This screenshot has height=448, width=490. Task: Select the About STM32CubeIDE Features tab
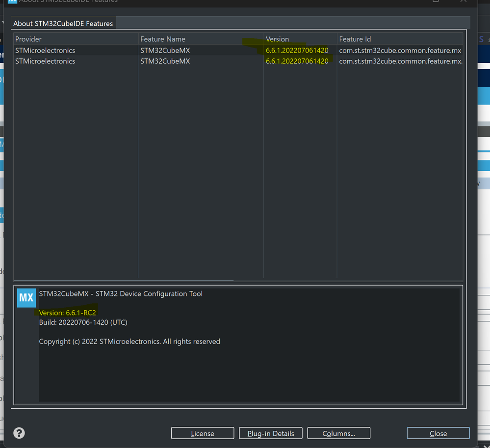63,24
